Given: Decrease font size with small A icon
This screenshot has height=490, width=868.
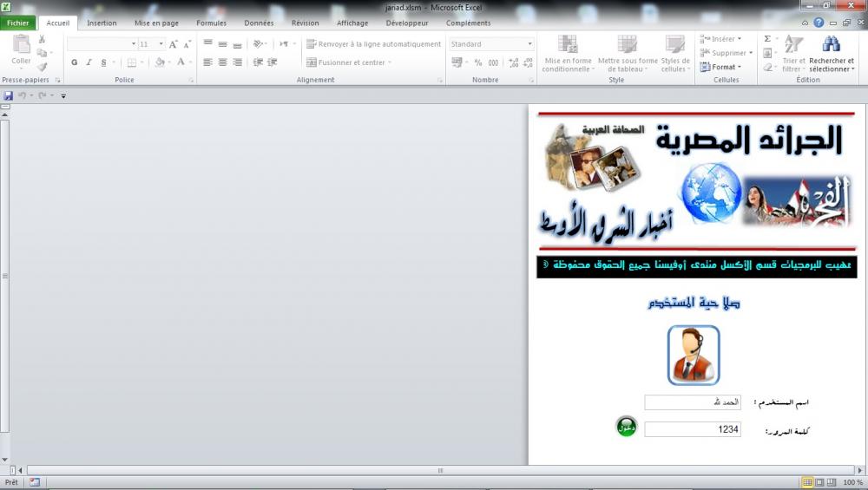Looking at the screenshot, I should click(x=187, y=44).
